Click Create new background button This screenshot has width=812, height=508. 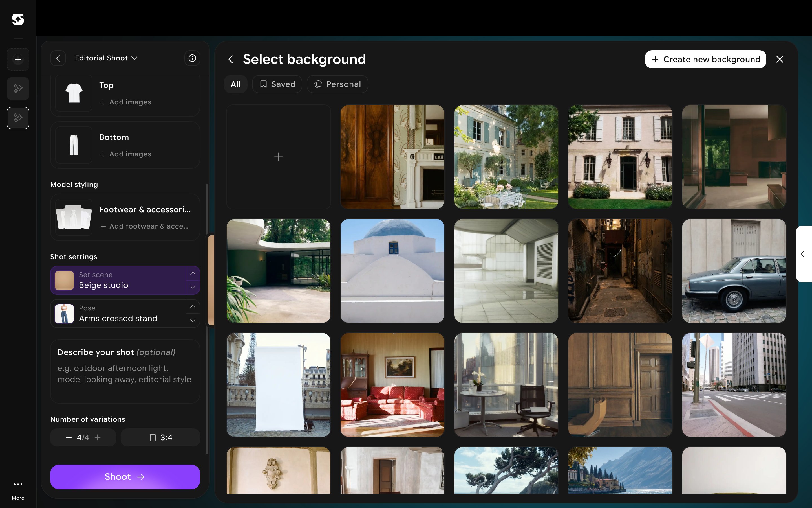[x=705, y=60]
